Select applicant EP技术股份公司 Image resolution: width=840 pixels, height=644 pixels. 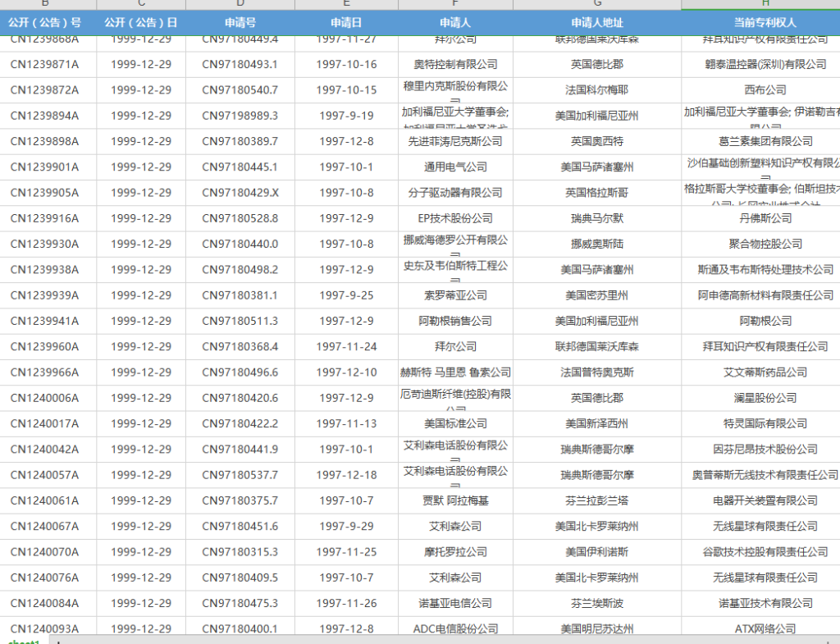[455, 218]
